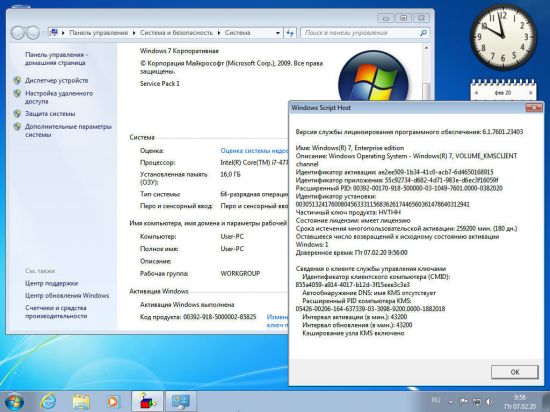550x412 pixels.
Task: Open Диспетчер устройств link
Action: (x=56, y=81)
